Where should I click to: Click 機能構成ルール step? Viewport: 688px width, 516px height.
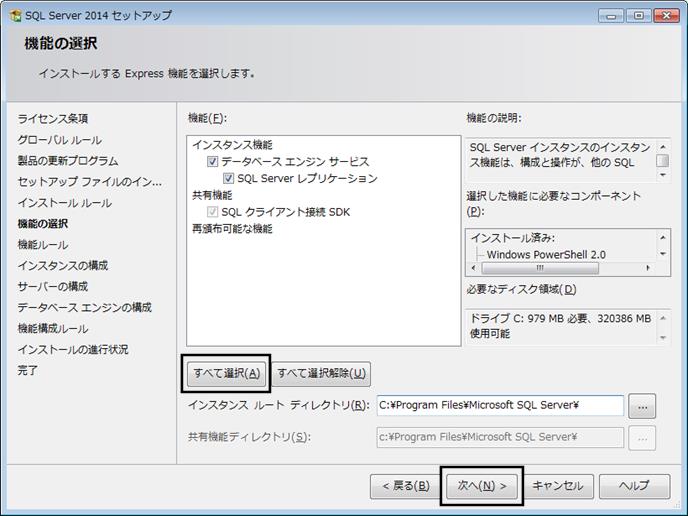pyautogui.click(x=53, y=329)
